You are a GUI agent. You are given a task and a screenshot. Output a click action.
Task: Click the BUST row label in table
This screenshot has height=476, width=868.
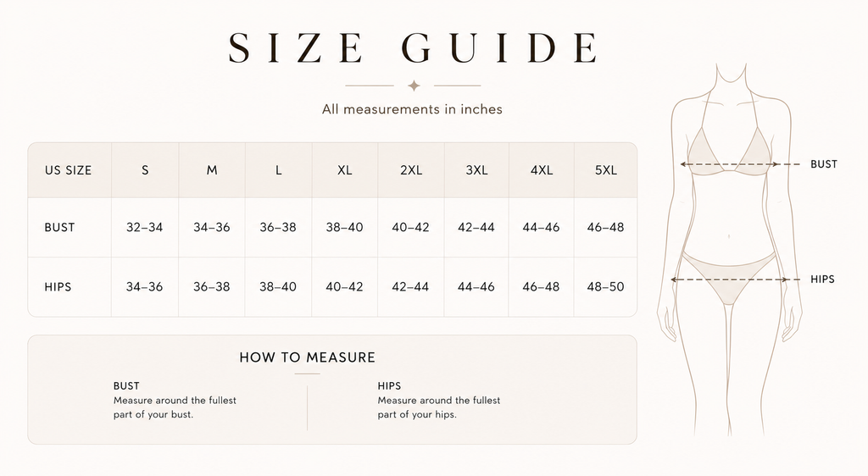[x=60, y=227]
